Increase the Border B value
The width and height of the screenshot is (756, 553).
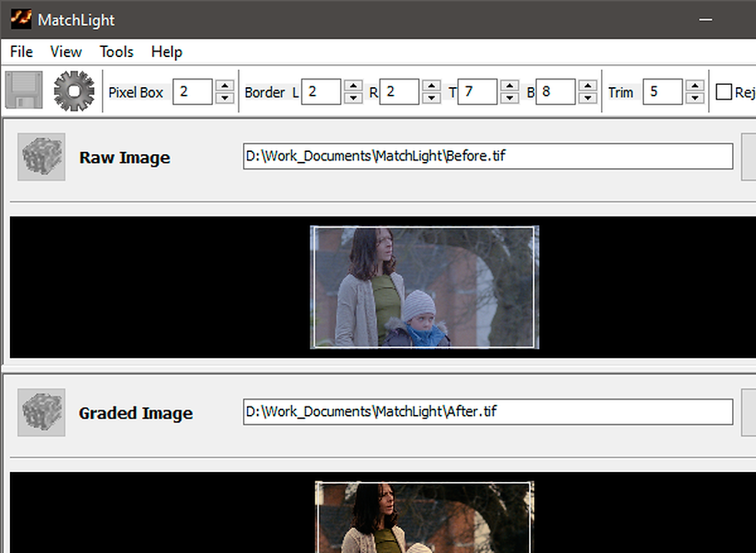588,86
